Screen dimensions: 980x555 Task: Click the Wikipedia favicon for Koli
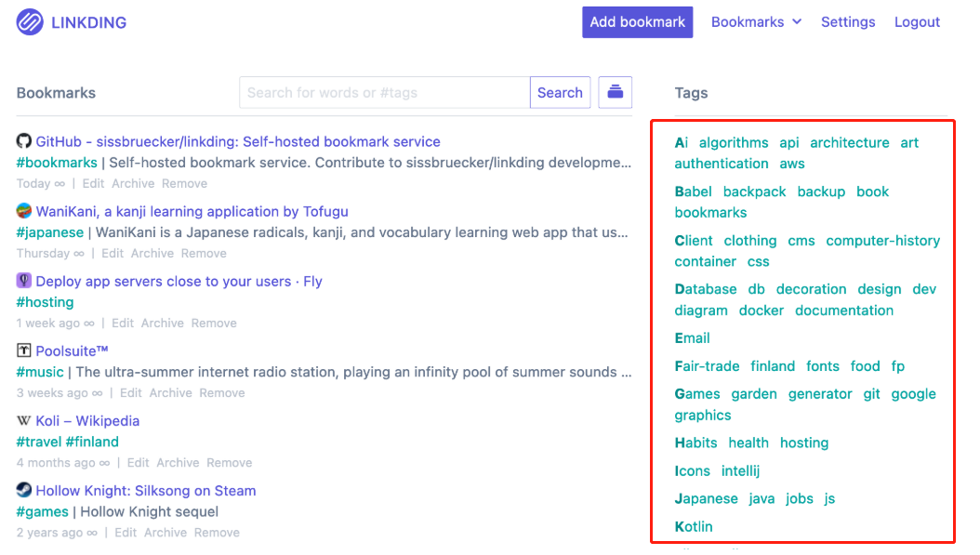(24, 420)
